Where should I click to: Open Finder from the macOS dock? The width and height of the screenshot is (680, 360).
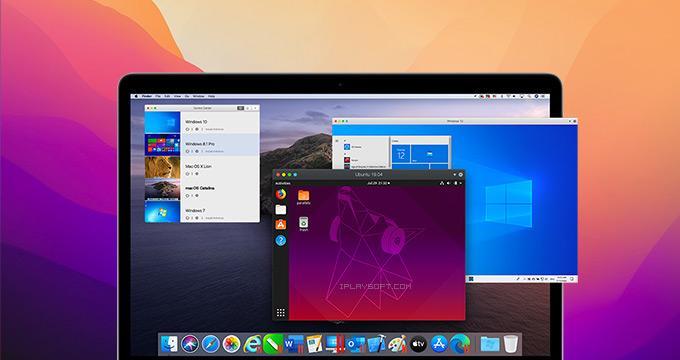(169, 344)
